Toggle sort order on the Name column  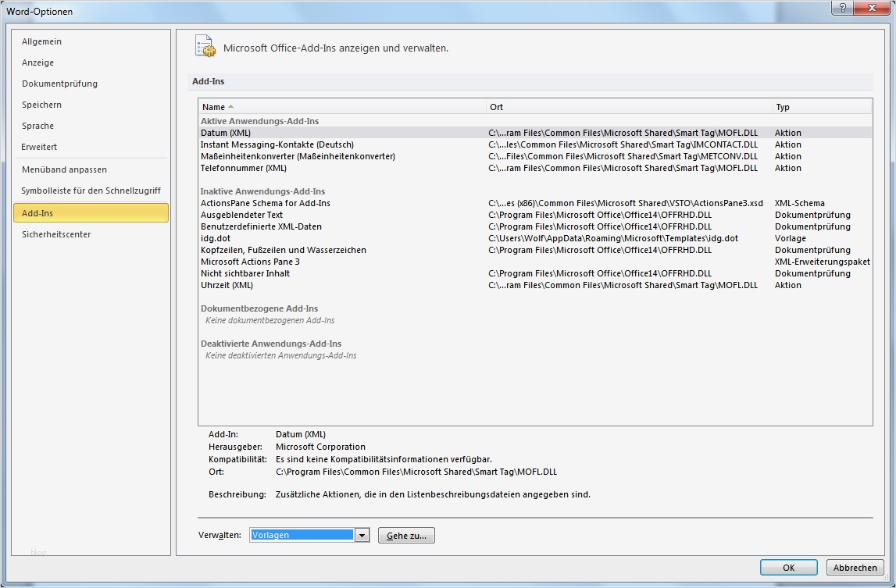pos(212,106)
